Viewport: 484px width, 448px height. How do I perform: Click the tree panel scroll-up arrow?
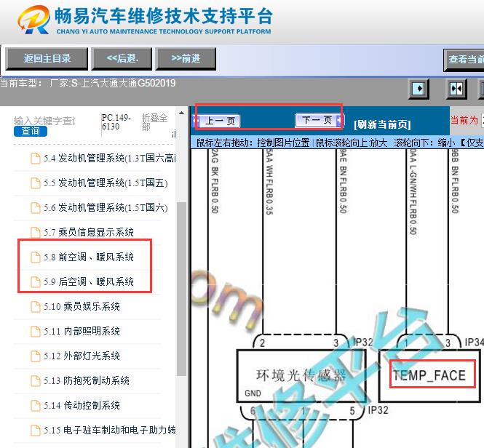181,113
